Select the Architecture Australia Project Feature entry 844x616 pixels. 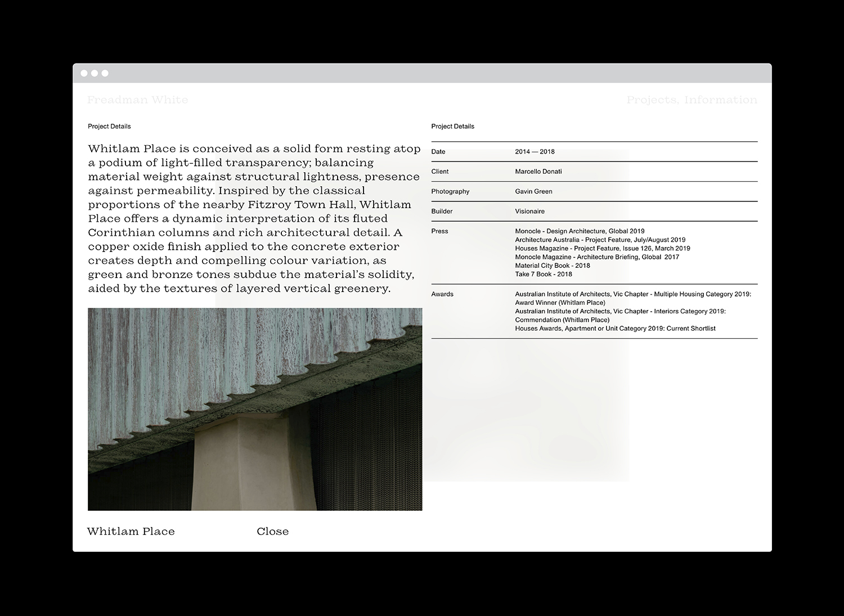pos(600,240)
